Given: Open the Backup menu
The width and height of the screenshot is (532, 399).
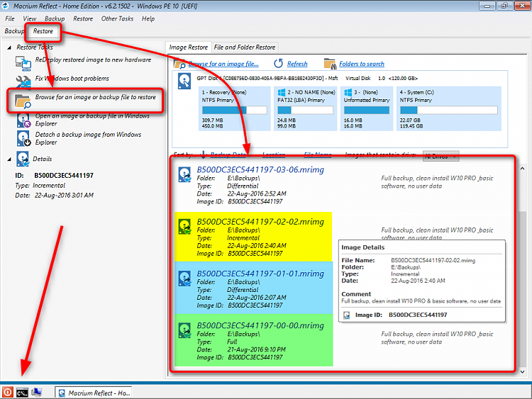Looking at the screenshot, I should click(x=55, y=18).
